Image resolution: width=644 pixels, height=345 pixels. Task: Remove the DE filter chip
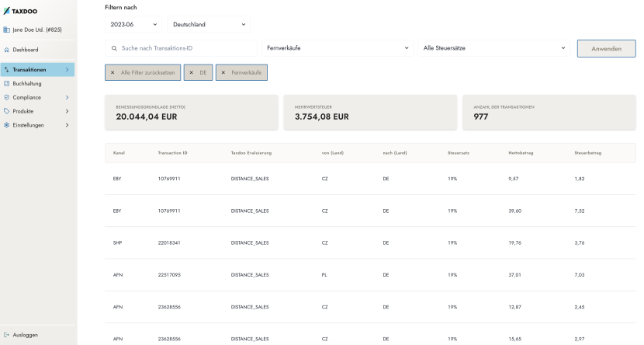[199, 72]
